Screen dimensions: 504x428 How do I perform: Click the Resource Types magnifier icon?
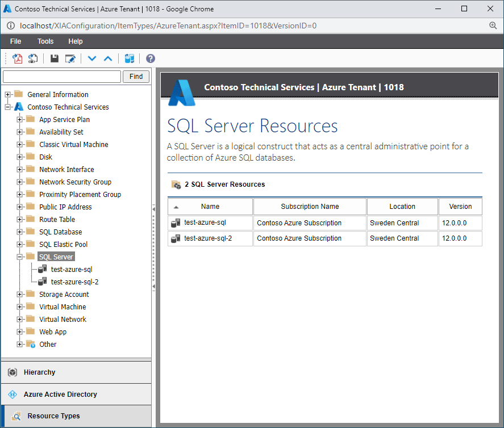pos(16,416)
